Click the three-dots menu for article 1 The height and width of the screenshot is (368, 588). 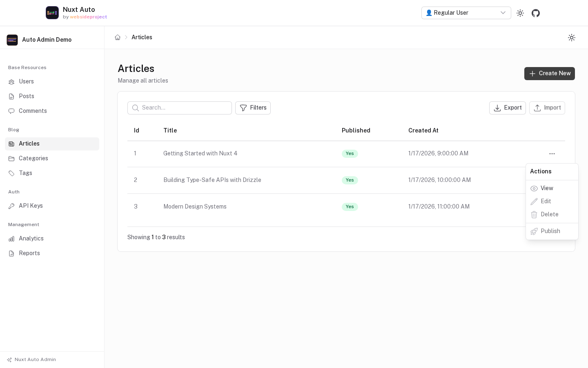tap(552, 154)
